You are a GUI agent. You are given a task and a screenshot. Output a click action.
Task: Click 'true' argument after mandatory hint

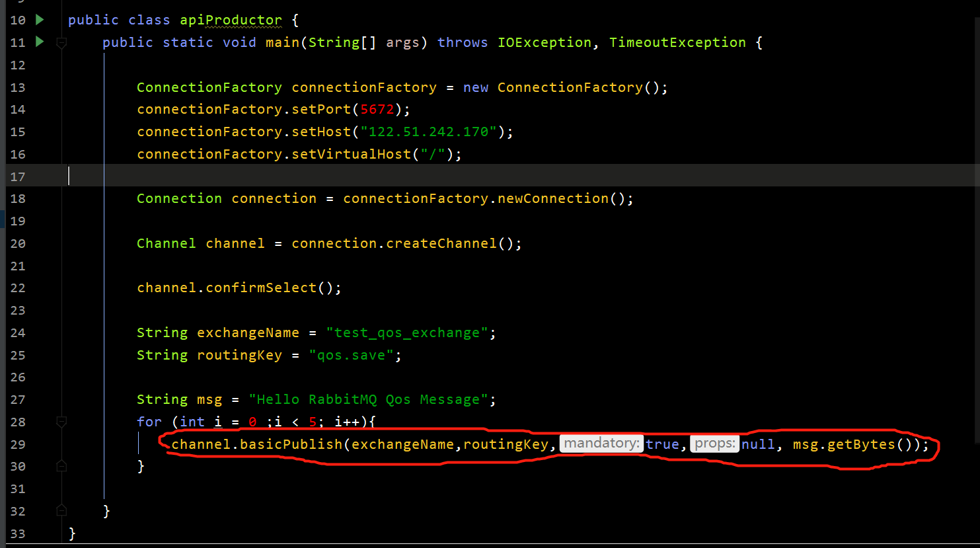pyautogui.click(x=663, y=444)
